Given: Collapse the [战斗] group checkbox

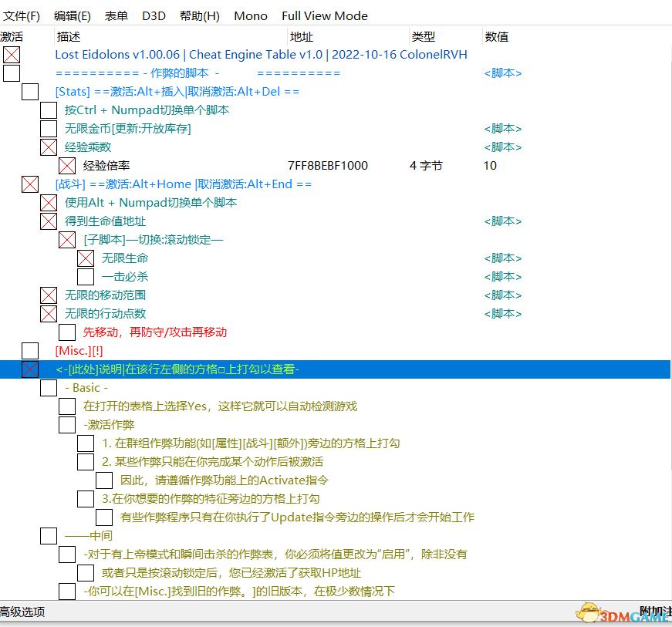Looking at the screenshot, I should tap(30, 184).
